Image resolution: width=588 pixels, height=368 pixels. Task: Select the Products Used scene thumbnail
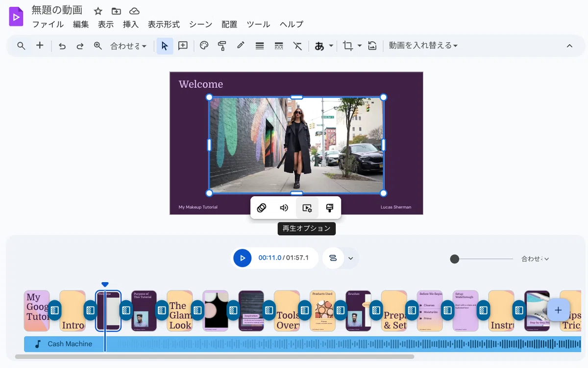point(322,311)
